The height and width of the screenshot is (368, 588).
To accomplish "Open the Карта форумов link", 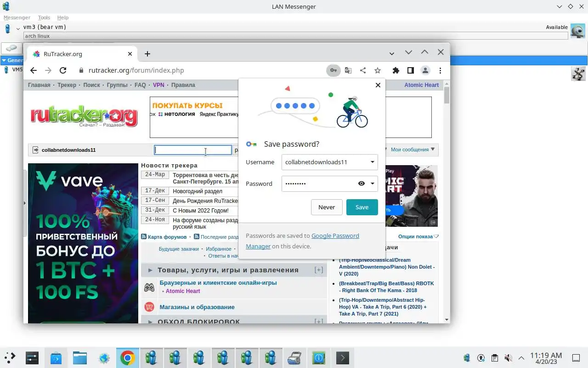I will (x=167, y=237).
